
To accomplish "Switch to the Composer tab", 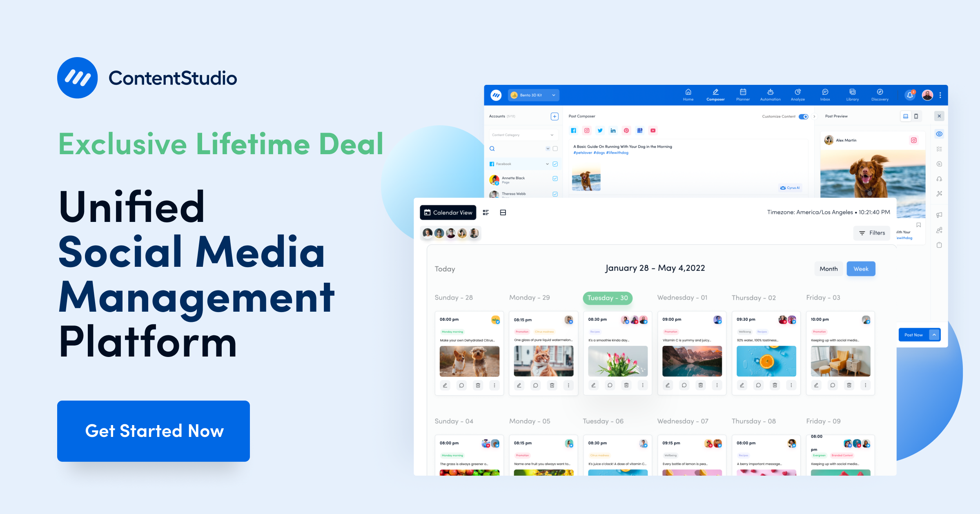I will 715,95.
